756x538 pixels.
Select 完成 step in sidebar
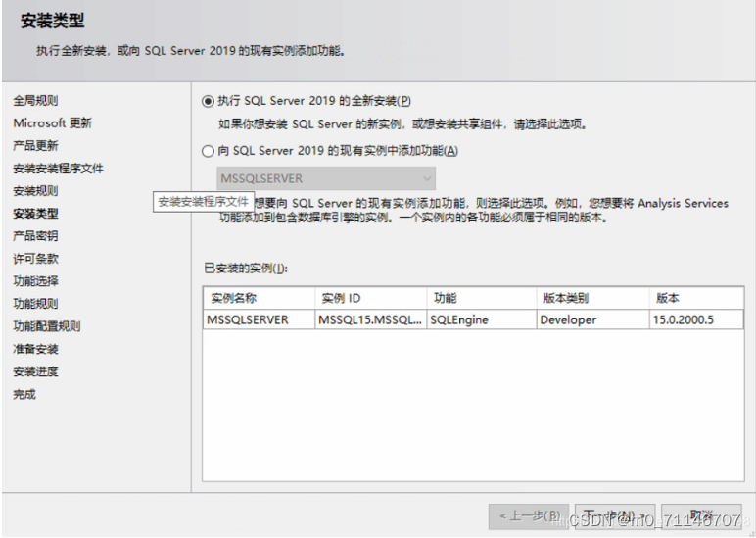tap(24, 395)
